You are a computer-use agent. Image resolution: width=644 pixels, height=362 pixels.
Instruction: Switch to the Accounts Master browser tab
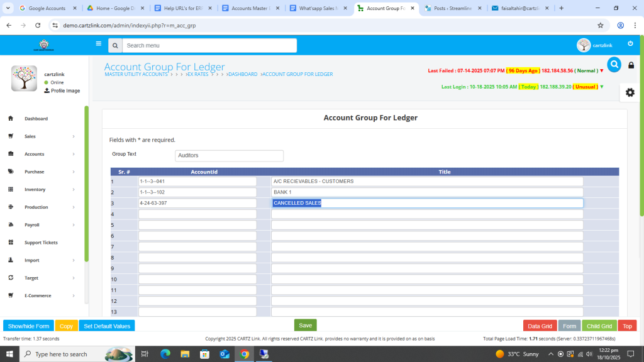tap(250, 8)
